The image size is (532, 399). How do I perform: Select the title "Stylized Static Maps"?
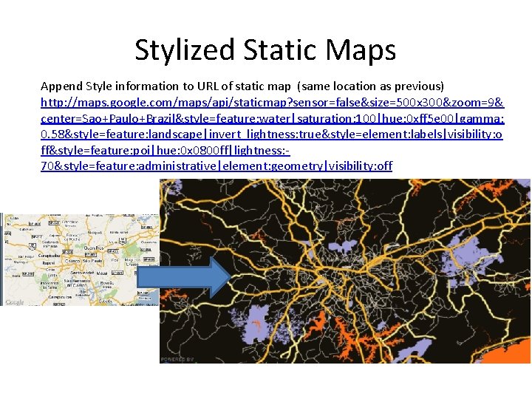click(266, 50)
